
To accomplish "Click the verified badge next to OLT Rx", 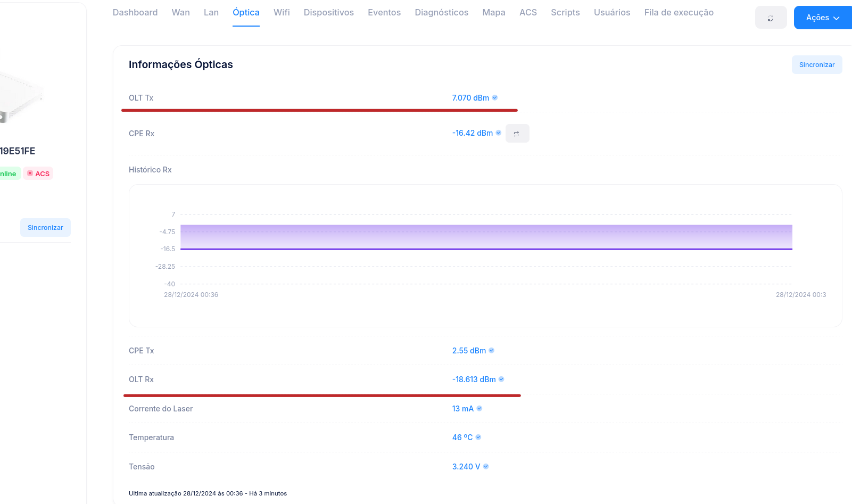I will coord(501,379).
